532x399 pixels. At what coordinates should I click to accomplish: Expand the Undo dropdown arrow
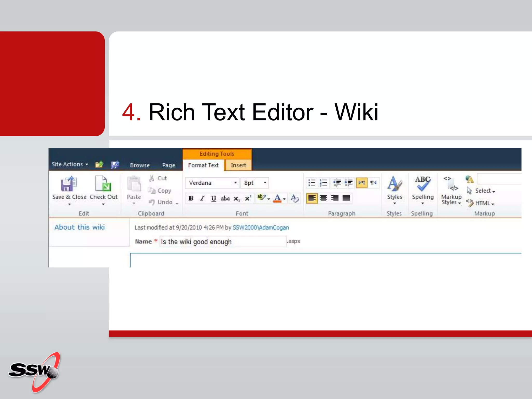coord(177,203)
